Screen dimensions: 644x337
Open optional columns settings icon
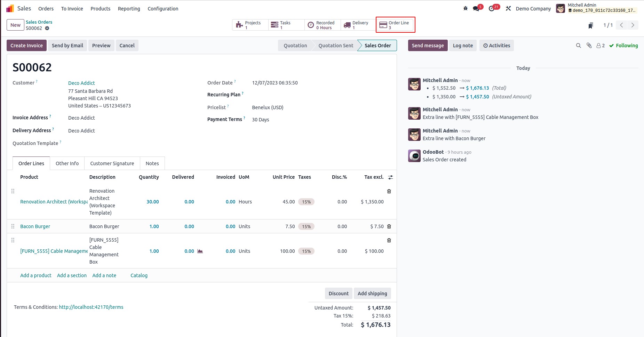click(x=390, y=177)
